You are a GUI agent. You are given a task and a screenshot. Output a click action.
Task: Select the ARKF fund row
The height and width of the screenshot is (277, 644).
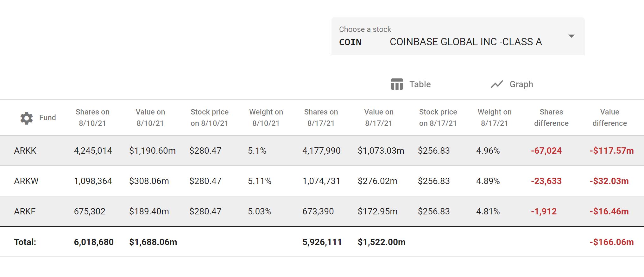25,212
